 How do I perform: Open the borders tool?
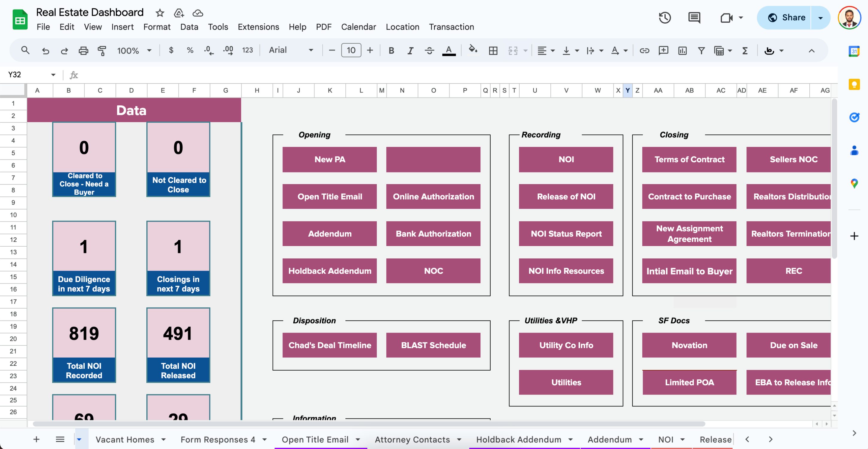click(x=493, y=51)
